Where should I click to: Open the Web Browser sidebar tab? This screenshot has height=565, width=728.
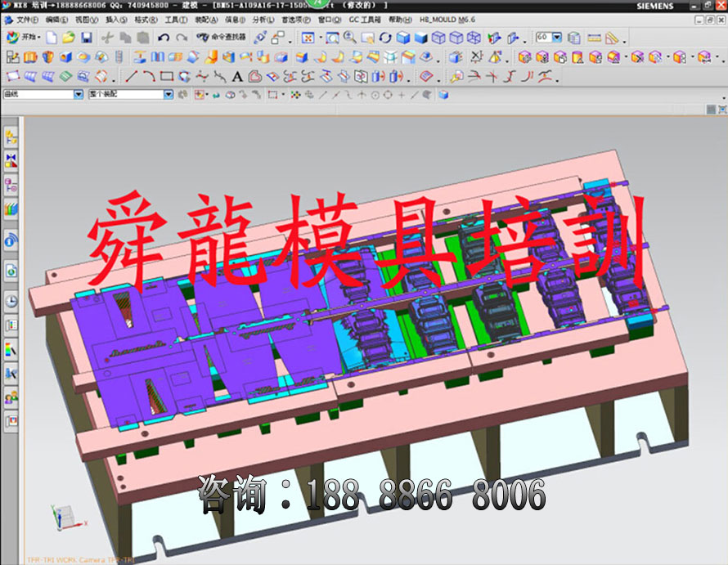coord(11,271)
